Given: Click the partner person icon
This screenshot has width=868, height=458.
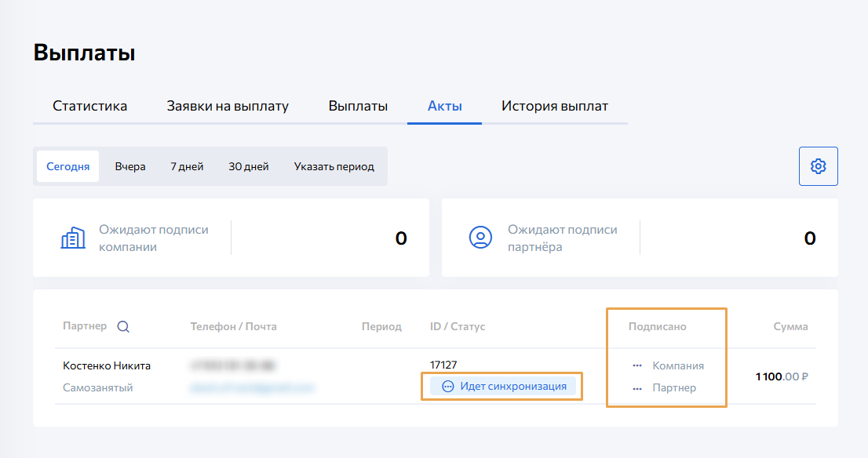Looking at the screenshot, I should [x=480, y=238].
